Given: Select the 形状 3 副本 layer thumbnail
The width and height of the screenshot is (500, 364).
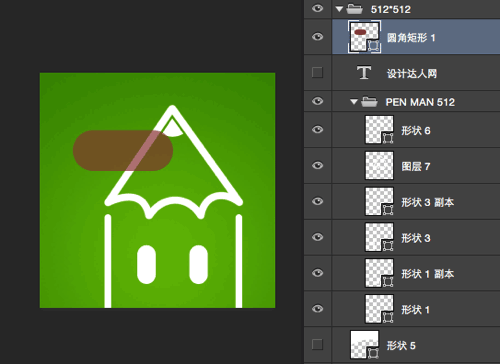Looking at the screenshot, I should click(x=379, y=201).
